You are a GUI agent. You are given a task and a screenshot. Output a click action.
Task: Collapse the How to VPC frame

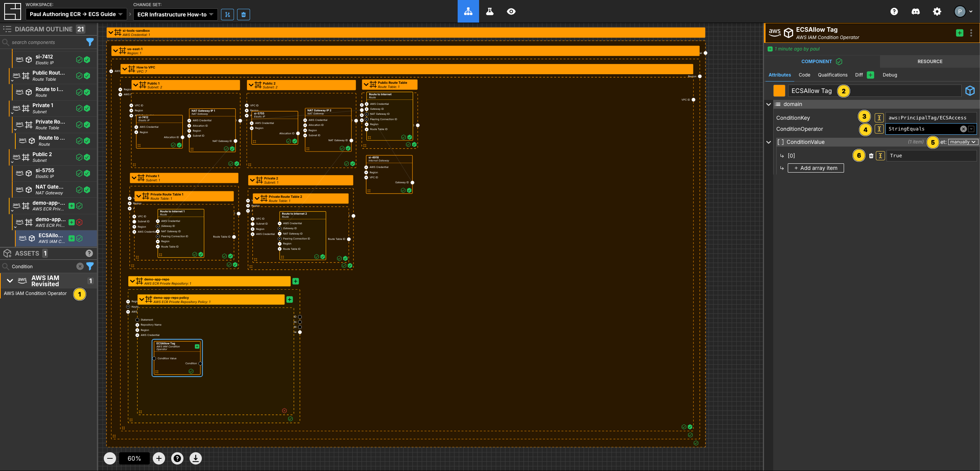[x=124, y=69]
